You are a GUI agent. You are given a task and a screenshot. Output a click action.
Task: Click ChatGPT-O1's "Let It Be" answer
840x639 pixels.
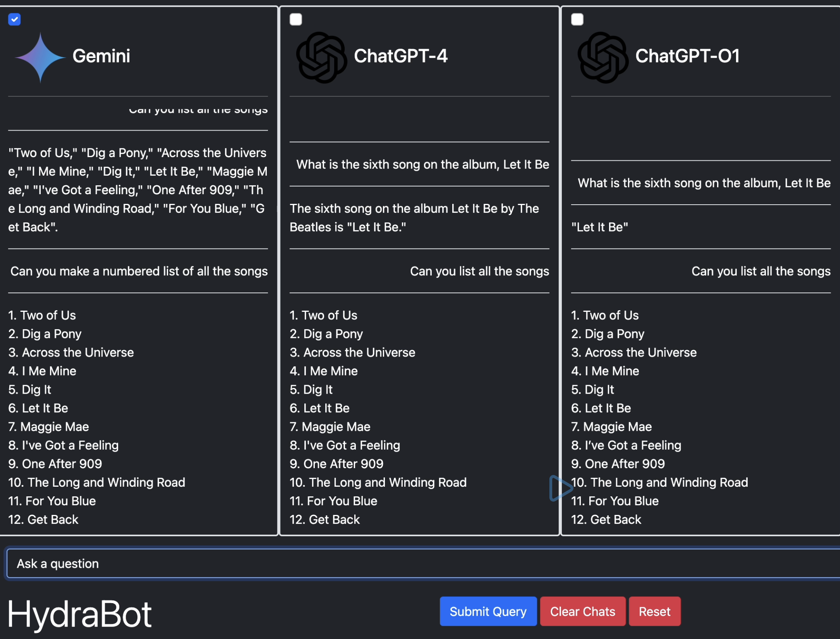coord(599,227)
